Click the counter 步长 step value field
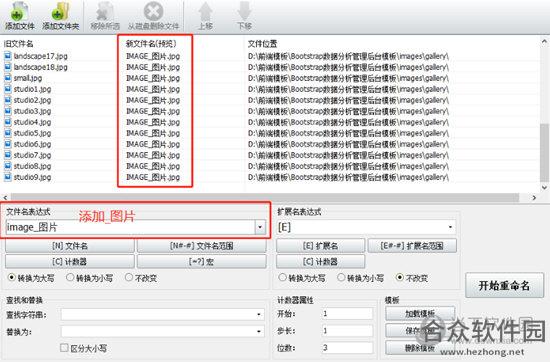The height and width of the screenshot is (362, 550). [347, 330]
